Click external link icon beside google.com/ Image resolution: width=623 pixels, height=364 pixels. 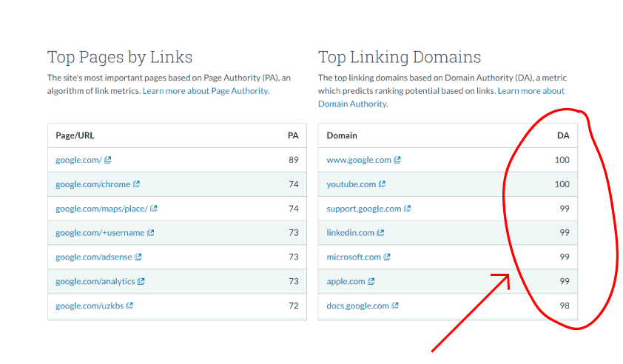[x=108, y=160]
